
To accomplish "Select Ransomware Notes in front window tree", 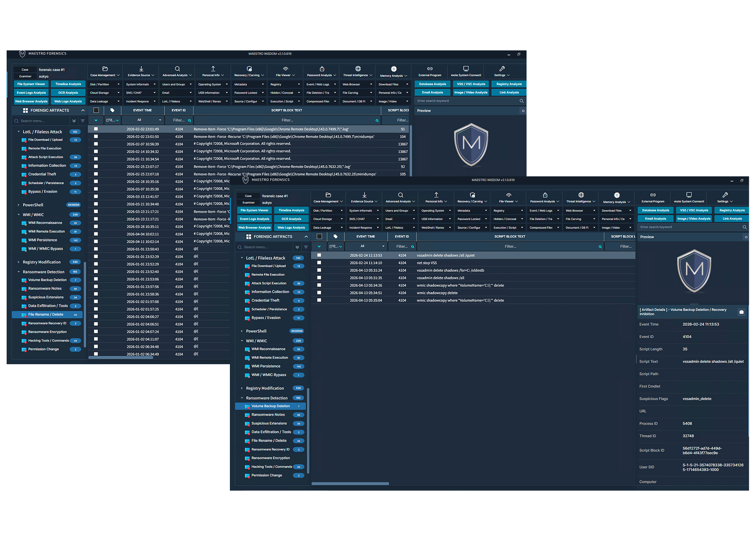I will point(268,415).
